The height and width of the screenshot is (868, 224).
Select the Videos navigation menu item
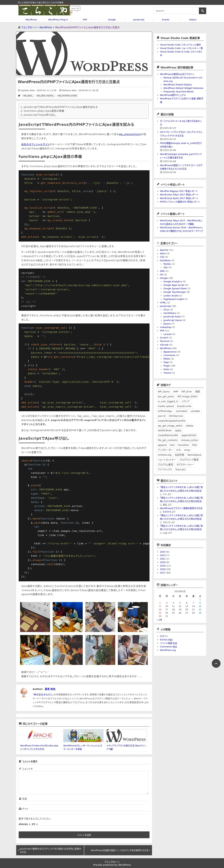[193, 20]
